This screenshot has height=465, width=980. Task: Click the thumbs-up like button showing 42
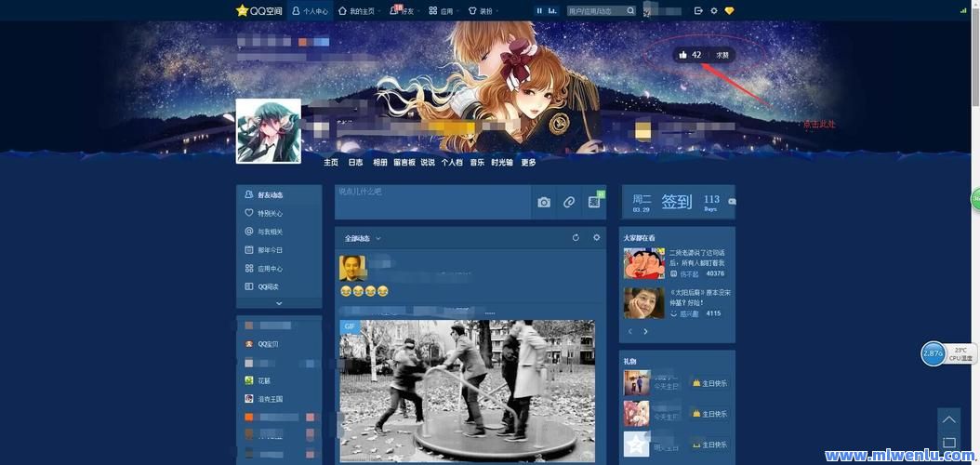[x=691, y=55]
